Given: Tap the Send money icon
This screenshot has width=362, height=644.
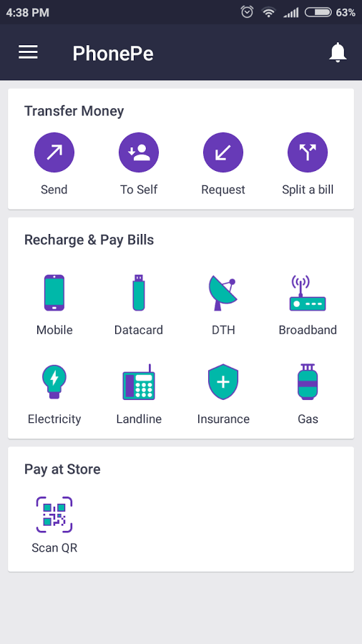Looking at the screenshot, I should coord(54,152).
